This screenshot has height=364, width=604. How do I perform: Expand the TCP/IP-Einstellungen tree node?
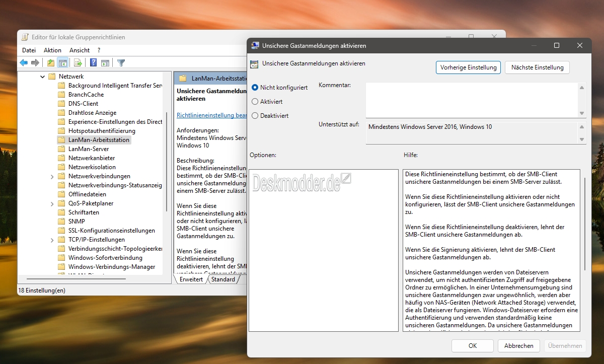click(x=52, y=240)
